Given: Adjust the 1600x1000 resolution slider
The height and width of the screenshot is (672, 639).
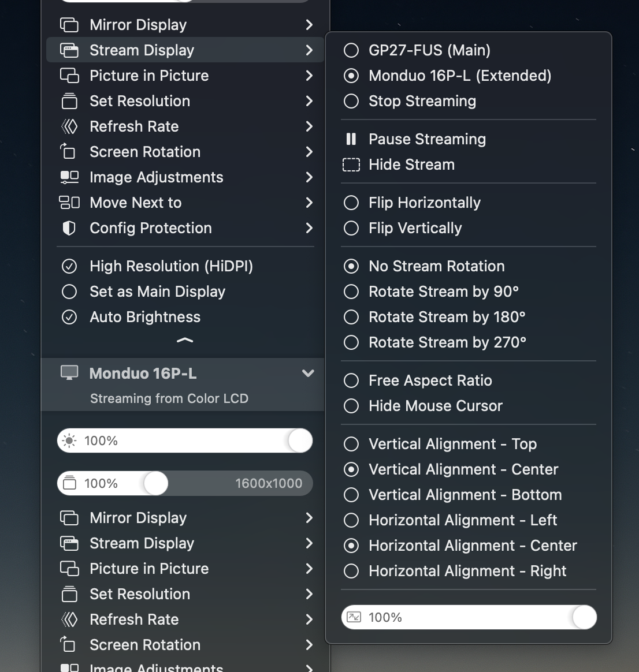Looking at the screenshot, I should 156,483.
